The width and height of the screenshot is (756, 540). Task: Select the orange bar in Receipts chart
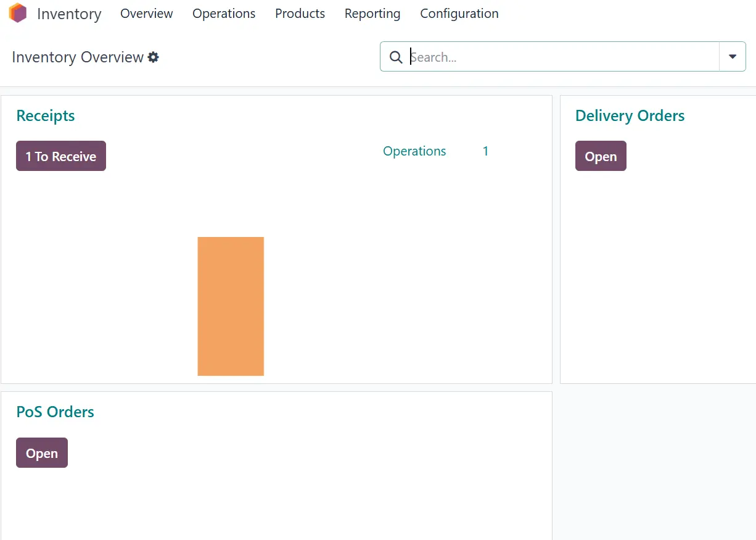231,306
